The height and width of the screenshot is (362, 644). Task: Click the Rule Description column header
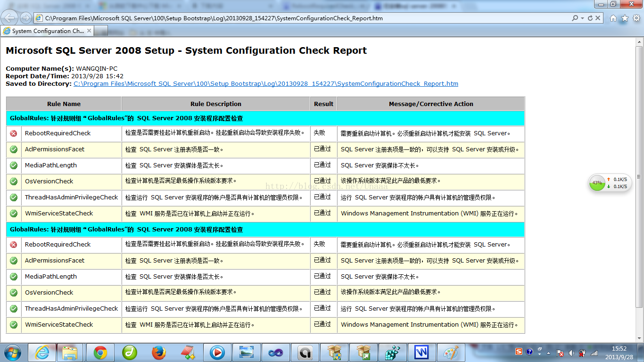[216, 104]
